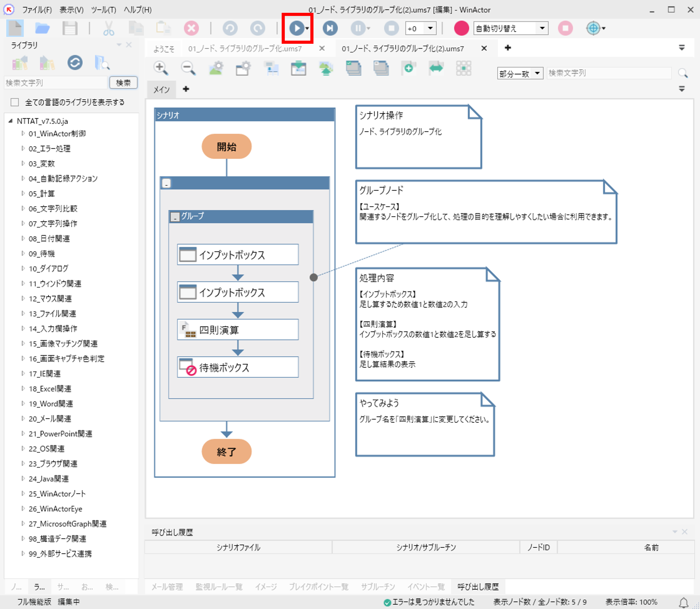Add new flowchart tab beside メイン

186,89
